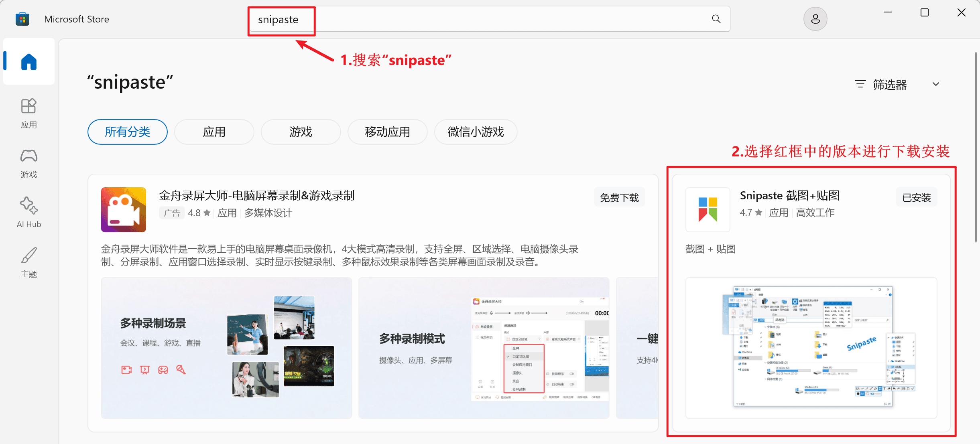Click the Microsoft Store logo
980x444 pixels.
click(22, 18)
